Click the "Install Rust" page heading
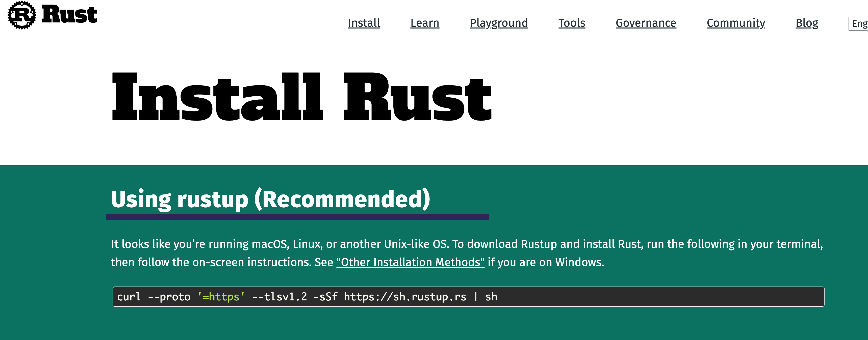868x340 pixels. tap(301, 97)
